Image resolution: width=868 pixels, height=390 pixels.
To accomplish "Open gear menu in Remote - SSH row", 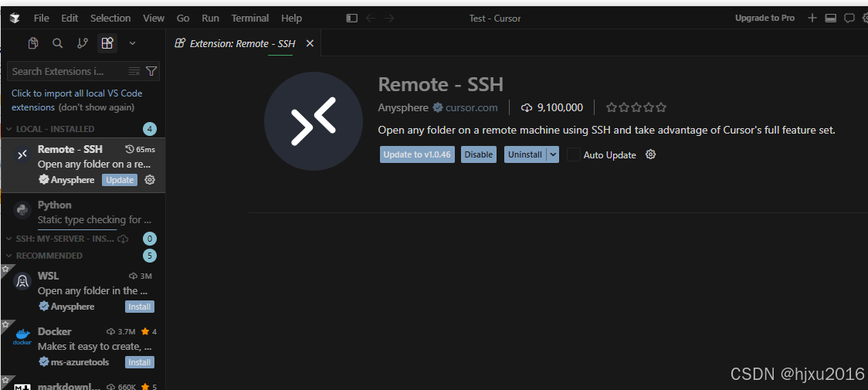I will [150, 179].
